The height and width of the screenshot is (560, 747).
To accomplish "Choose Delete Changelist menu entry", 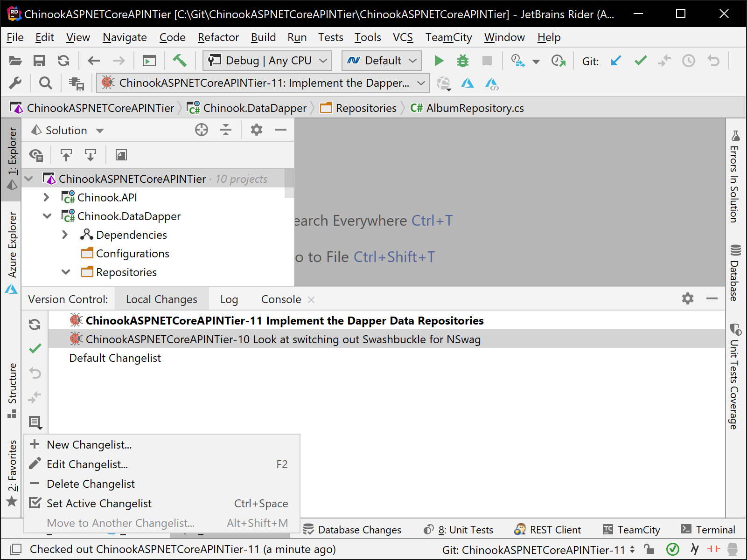I will (x=162, y=484).
